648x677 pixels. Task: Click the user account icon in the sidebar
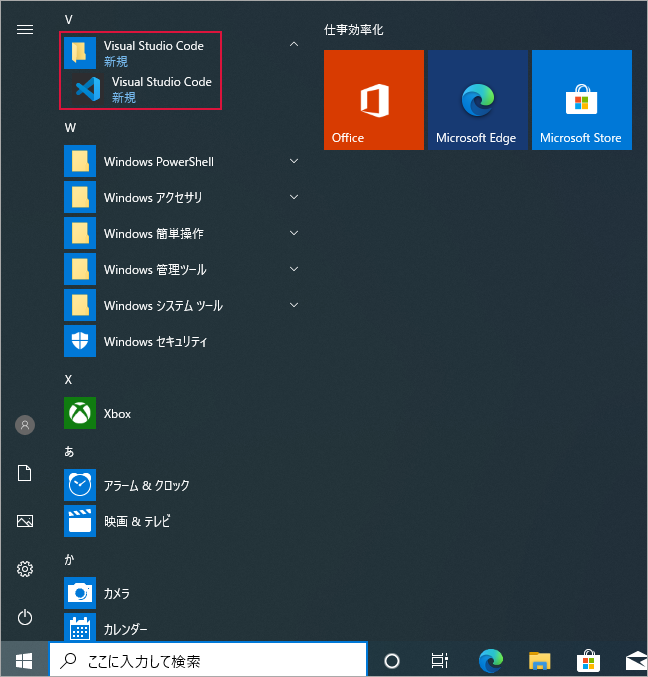[25, 425]
